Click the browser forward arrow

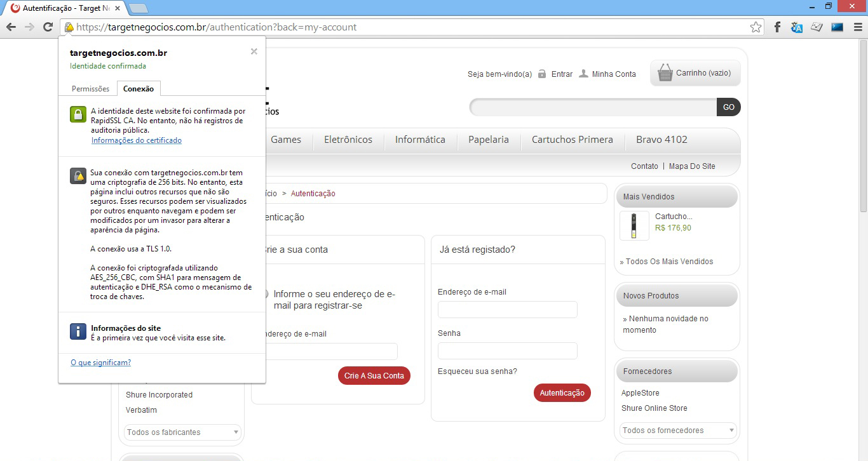point(29,27)
